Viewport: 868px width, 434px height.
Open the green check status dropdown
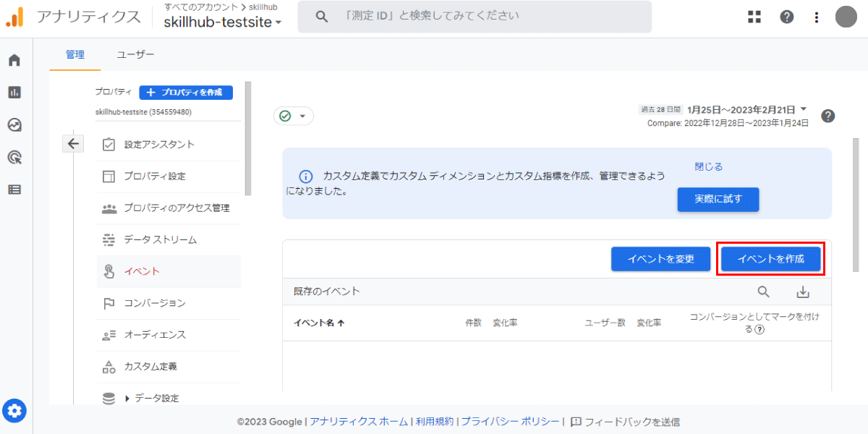293,116
